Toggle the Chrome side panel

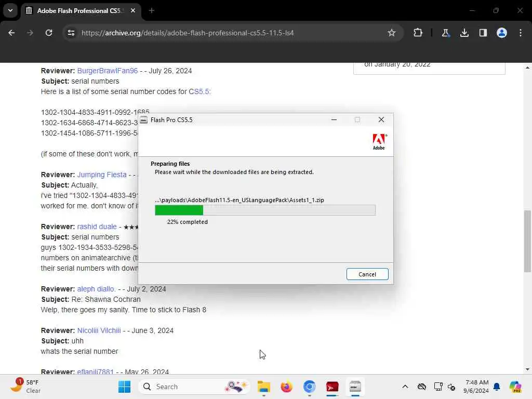click(x=483, y=33)
